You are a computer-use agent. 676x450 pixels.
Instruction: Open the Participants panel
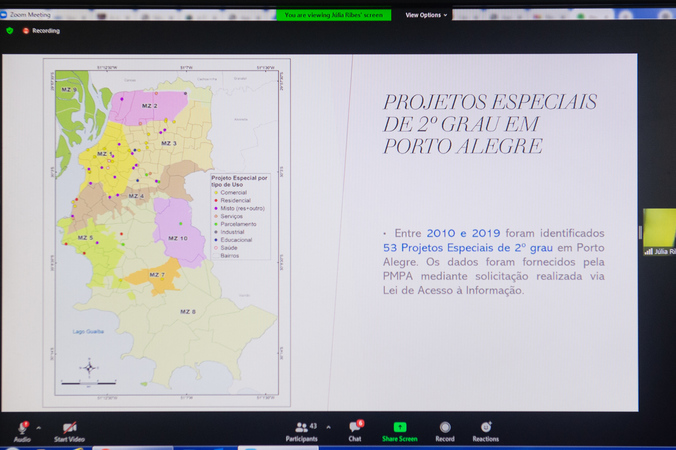point(301,432)
